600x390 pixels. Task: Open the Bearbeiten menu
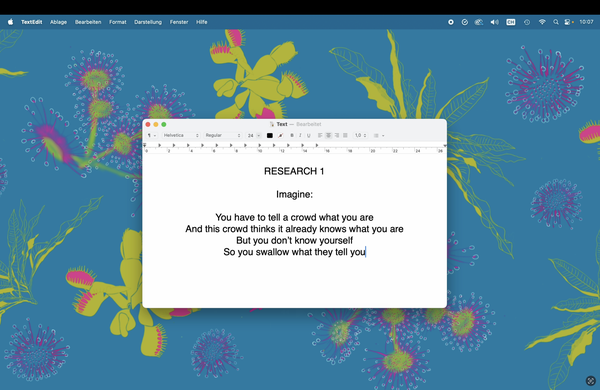point(88,22)
